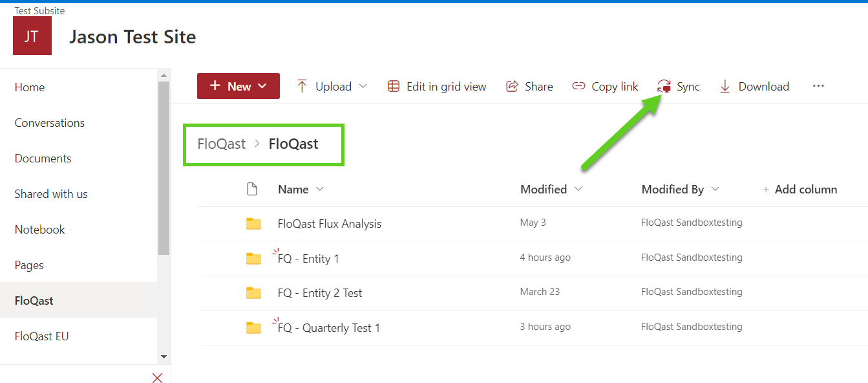Click the Modified By column header
The width and height of the screenshot is (868, 383).
tap(672, 190)
